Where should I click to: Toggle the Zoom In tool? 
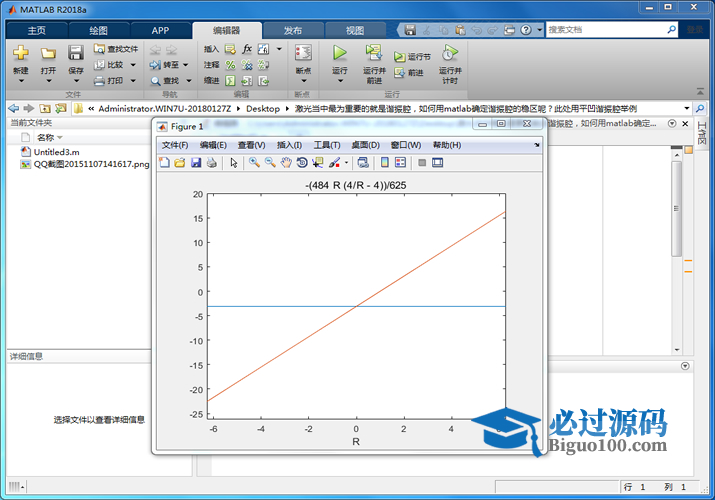pyautogui.click(x=254, y=162)
